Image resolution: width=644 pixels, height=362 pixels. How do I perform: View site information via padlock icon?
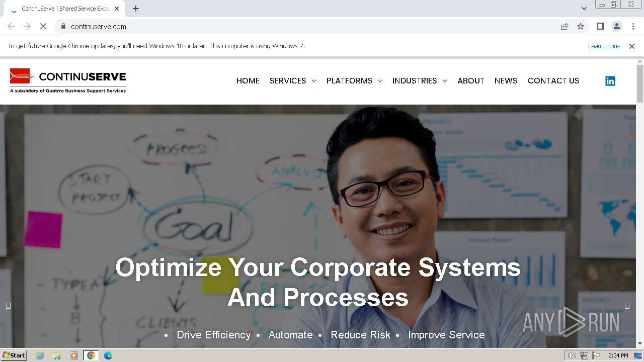(x=63, y=27)
